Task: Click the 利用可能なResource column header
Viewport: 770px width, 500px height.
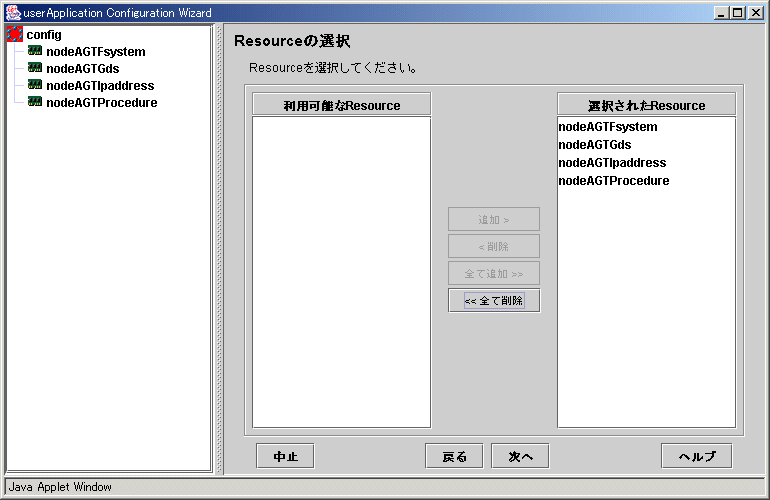Action: (342, 105)
